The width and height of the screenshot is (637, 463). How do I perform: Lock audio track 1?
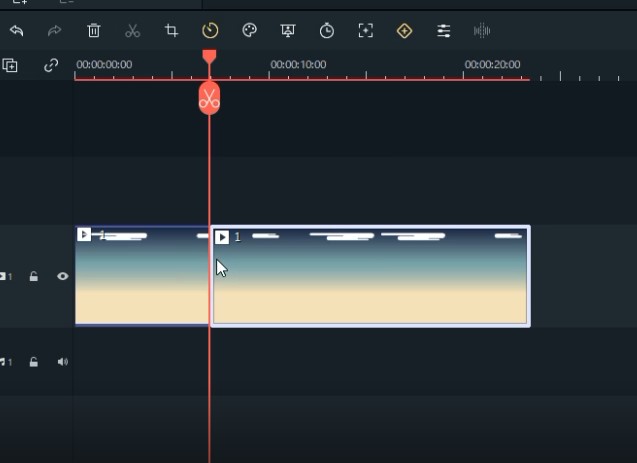34,362
